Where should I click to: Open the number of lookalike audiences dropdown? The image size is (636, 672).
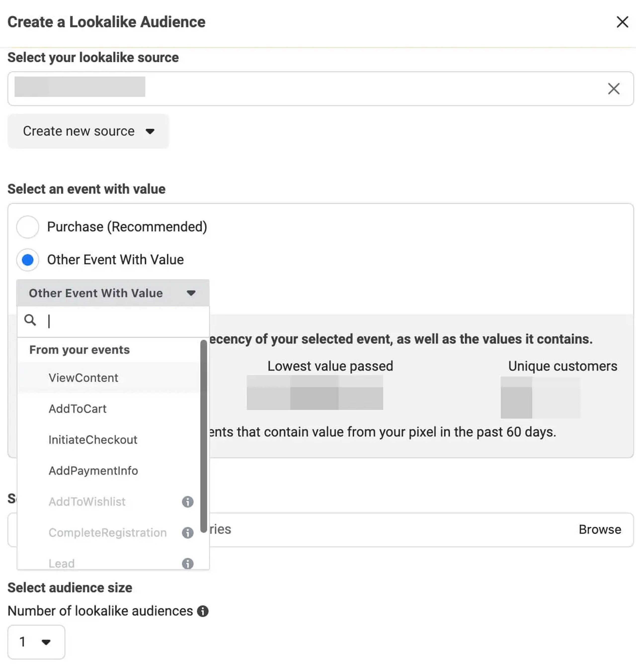tap(36, 642)
